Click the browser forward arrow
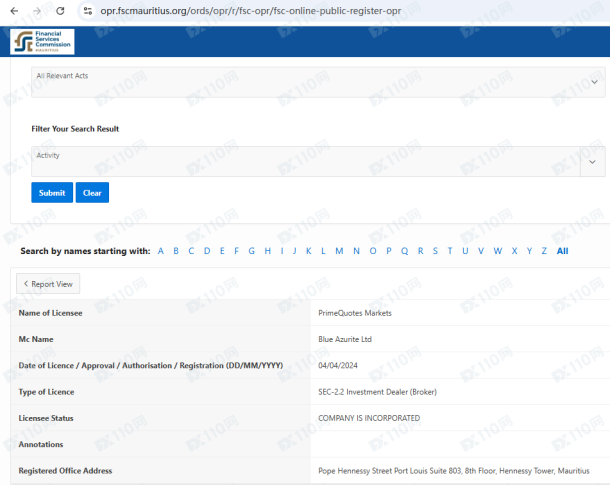This screenshot has height=485, width=610. point(37,11)
